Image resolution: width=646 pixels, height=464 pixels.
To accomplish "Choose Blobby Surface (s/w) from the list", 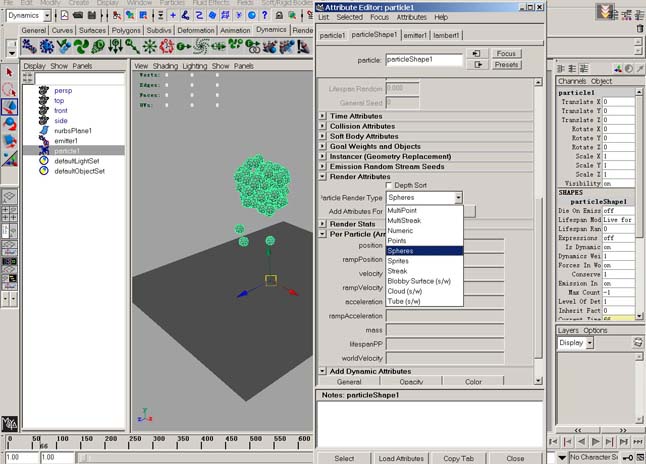I will (418, 281).
